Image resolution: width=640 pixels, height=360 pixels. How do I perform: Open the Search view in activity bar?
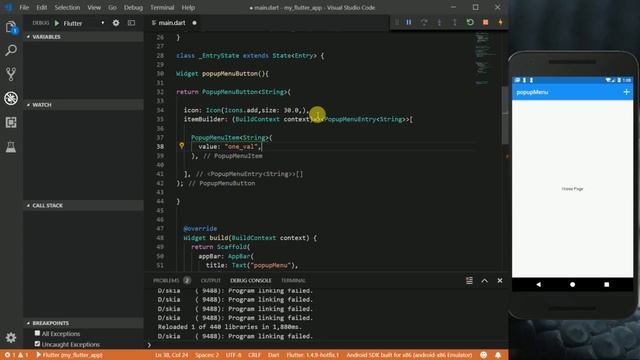click(11, 50)
